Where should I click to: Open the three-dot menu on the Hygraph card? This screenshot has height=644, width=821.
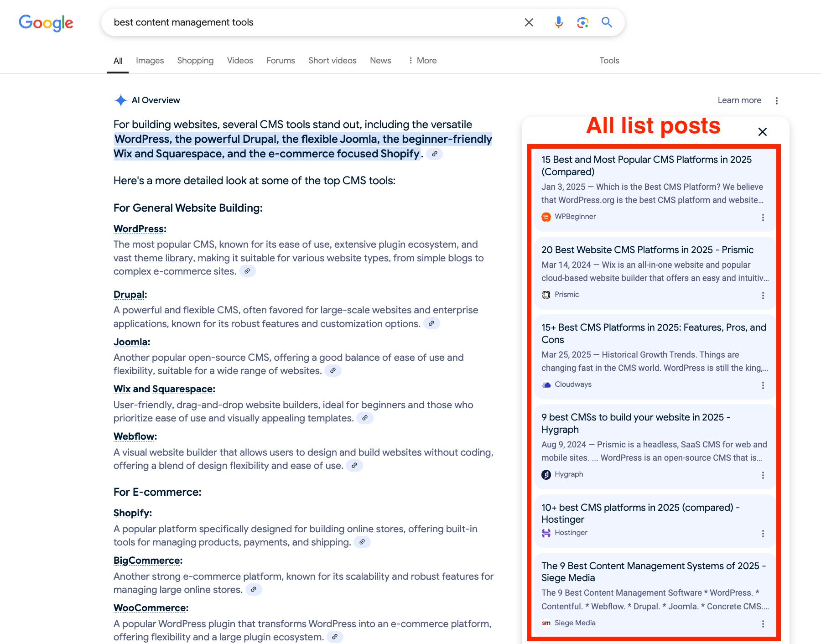click(x=763, y=475)
